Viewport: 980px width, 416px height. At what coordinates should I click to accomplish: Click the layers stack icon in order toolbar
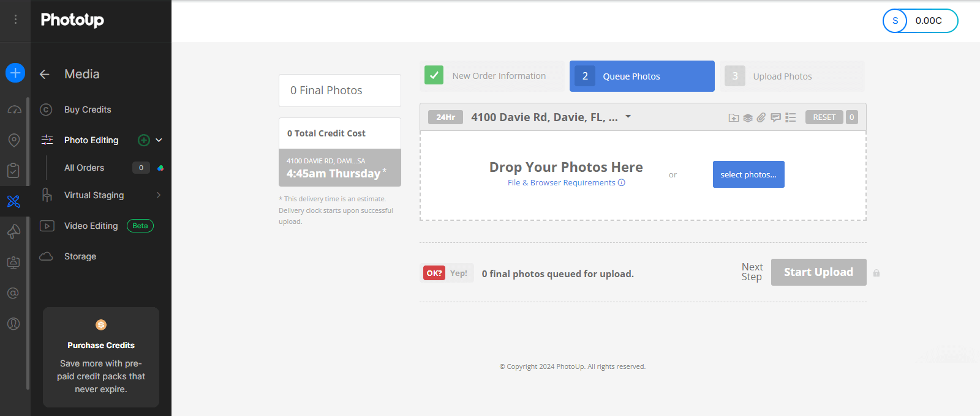coord(747,117)
